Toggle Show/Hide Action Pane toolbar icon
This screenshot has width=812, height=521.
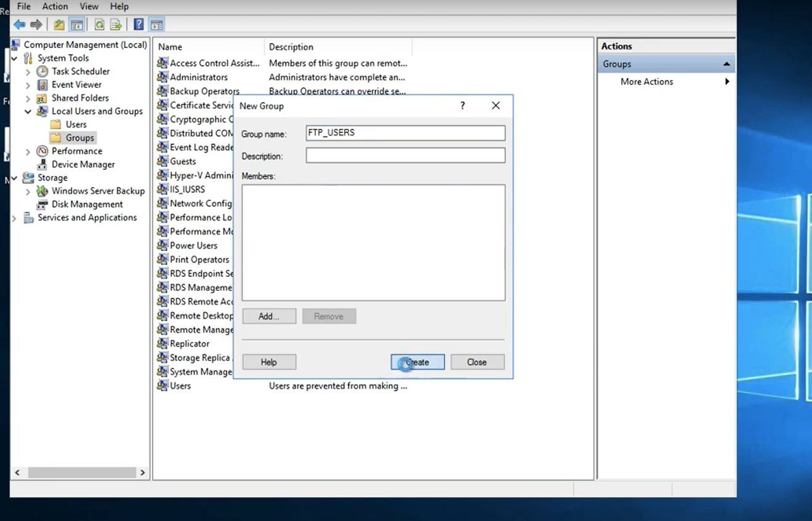tap(157, 25)
